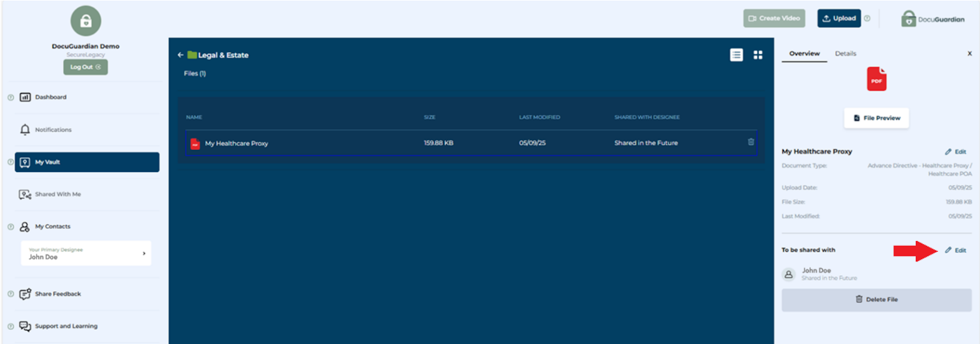The width and height of the screenshot is (980, 344).
Task: Open My Contacts page
Action: point(53,226)
